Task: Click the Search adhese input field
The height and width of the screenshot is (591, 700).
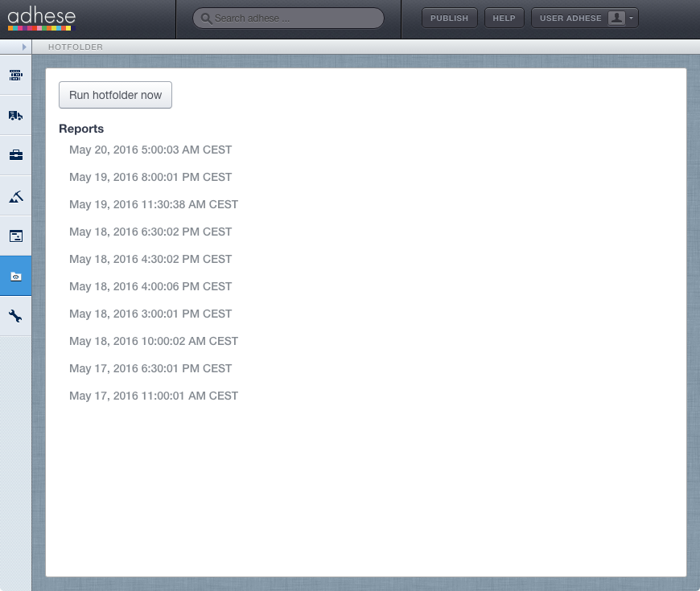Action: click(x=288, y=18)
